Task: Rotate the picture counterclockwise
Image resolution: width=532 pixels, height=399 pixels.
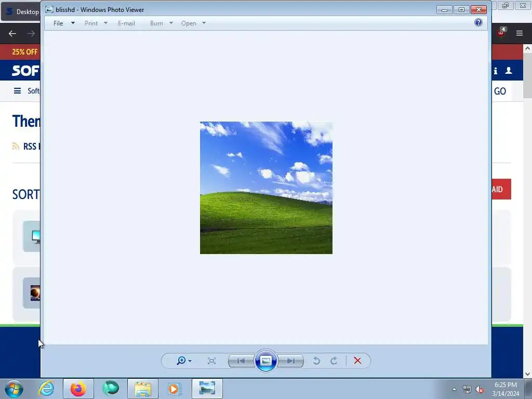Action: click(x=316, y=361)
